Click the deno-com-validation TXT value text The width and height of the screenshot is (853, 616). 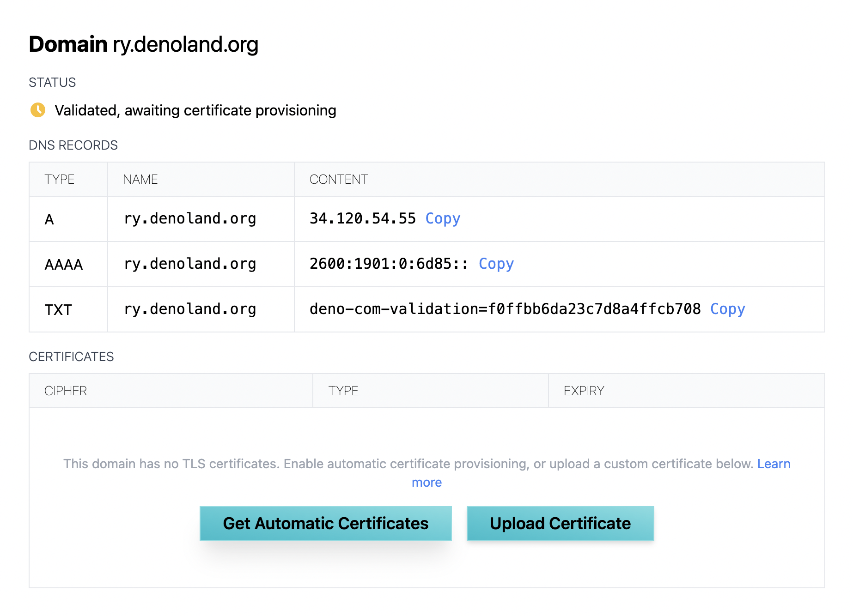tap(505, 309)
